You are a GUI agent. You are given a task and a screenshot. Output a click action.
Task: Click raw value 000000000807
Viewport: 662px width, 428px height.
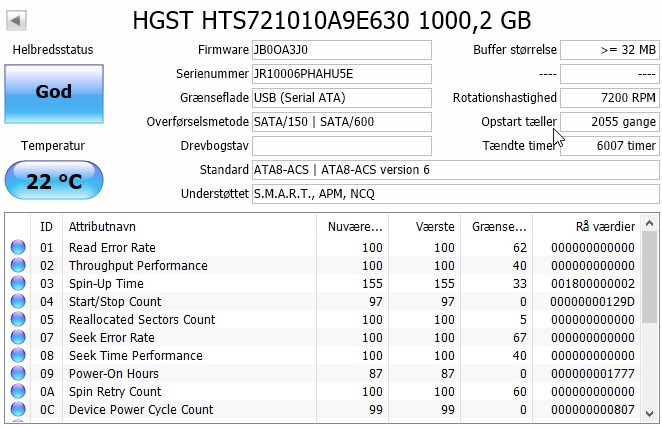(x=593, y=410)
